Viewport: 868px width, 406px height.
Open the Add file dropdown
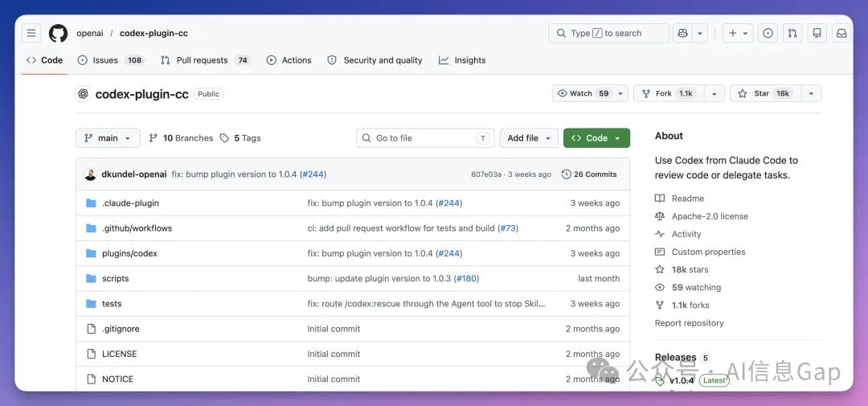(529, 138)
